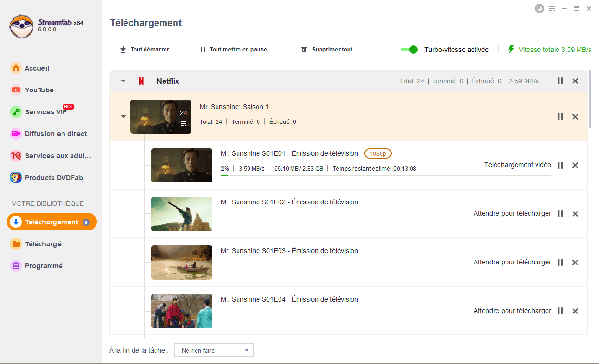This screenshot has height=364, width=599.
Task: Select the Téléchargement library tab
Action: click(x=52, y=222)
